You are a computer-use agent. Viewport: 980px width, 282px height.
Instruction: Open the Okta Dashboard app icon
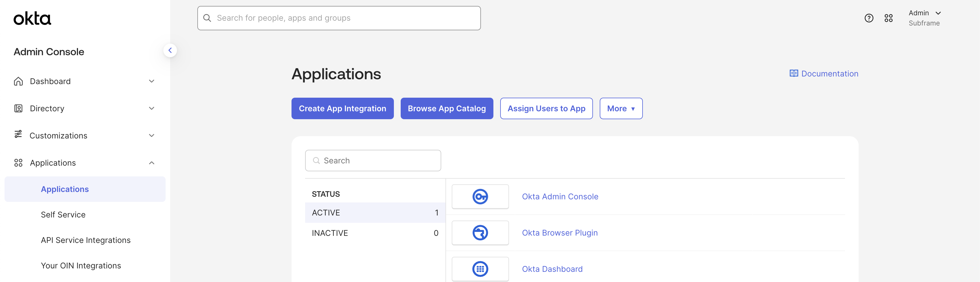pos(480,269)
